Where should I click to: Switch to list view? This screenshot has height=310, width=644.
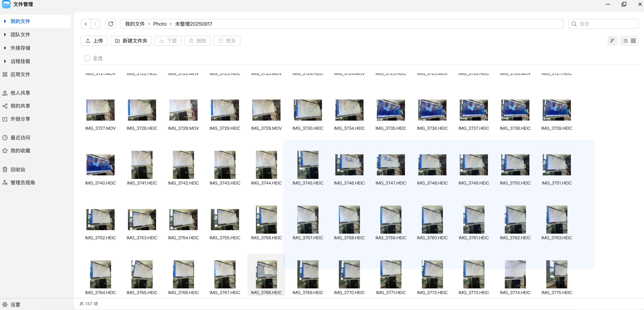[x=625, y=41]
